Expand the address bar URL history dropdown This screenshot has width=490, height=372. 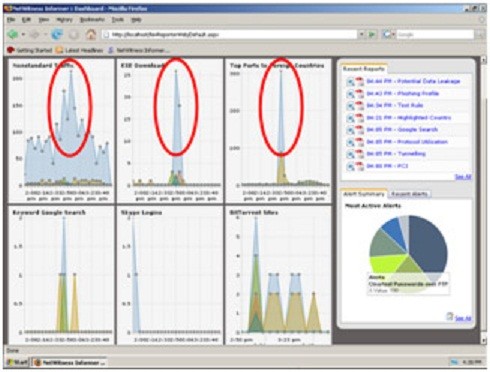[362, 34]
